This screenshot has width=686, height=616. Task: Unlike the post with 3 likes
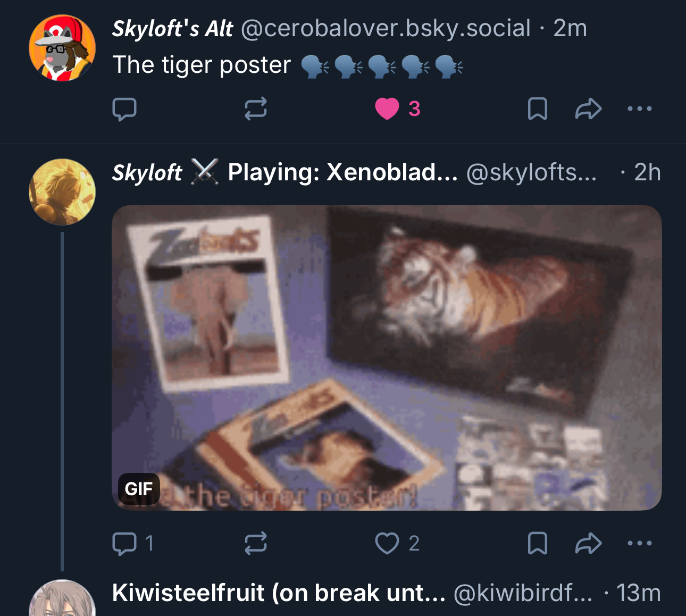pos(387,109)
